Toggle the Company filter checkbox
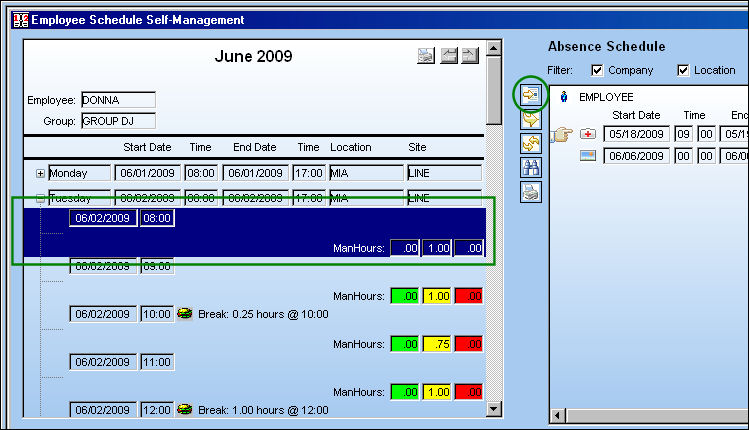This screenshot has height=430, width=749. pos(597,71)
